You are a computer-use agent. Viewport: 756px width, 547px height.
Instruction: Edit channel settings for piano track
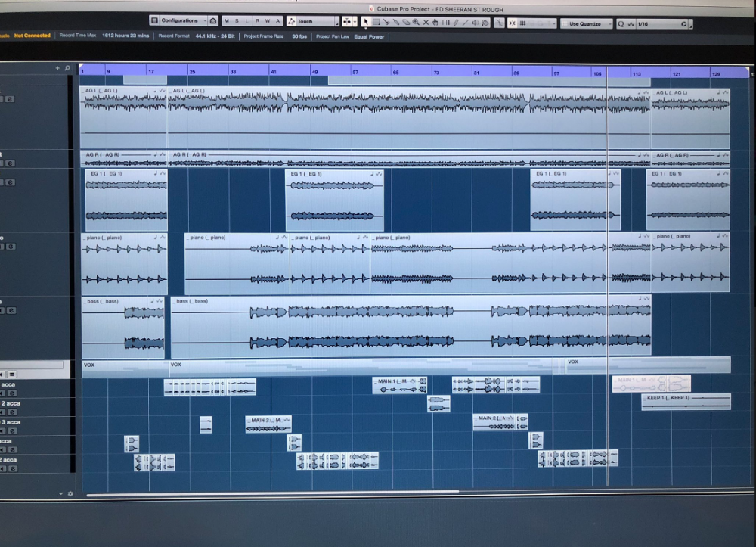click(10, 247)
